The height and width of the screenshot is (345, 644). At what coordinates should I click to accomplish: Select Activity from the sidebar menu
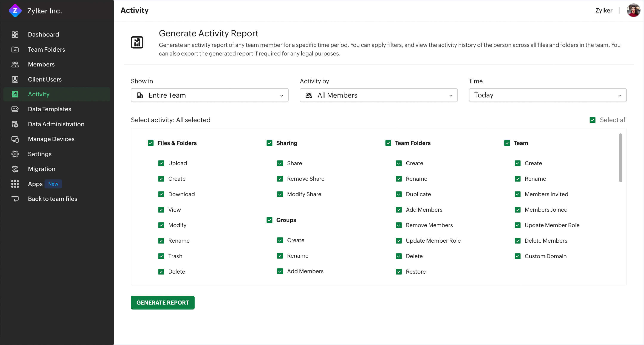tap(39, 94)
